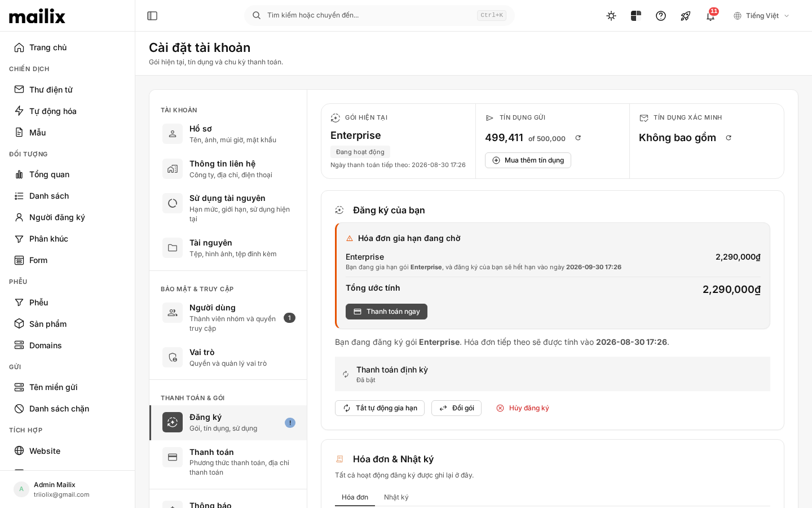The image size is (812, 508).
Task: Toggle the sidebar collapse icon
Action: (x=152, y=16)
